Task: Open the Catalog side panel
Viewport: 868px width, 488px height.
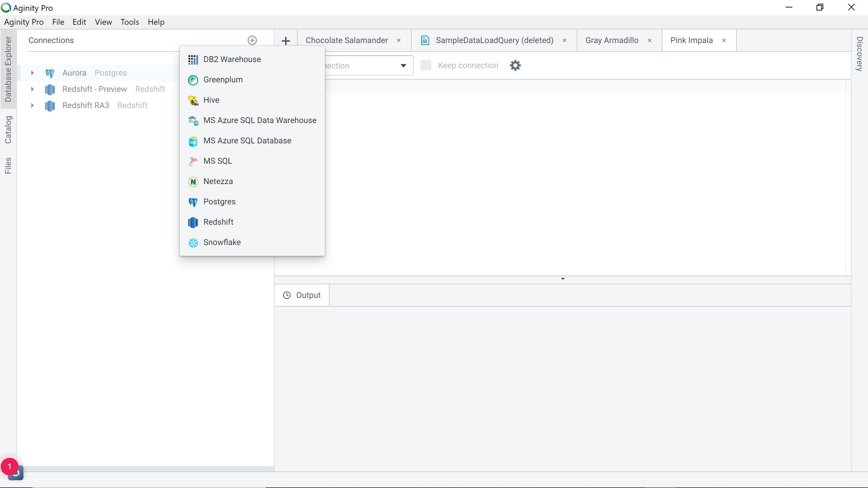Action: (x=8, y=129)
